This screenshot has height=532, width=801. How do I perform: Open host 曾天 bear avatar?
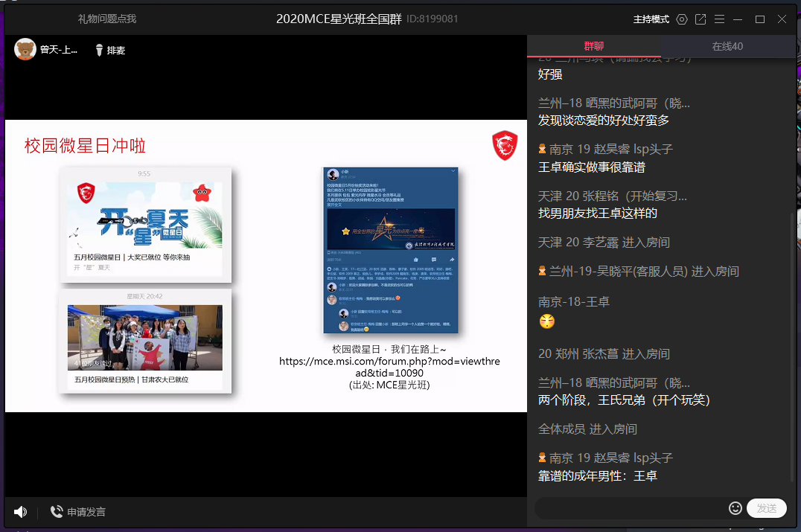(x=25, y=50)
